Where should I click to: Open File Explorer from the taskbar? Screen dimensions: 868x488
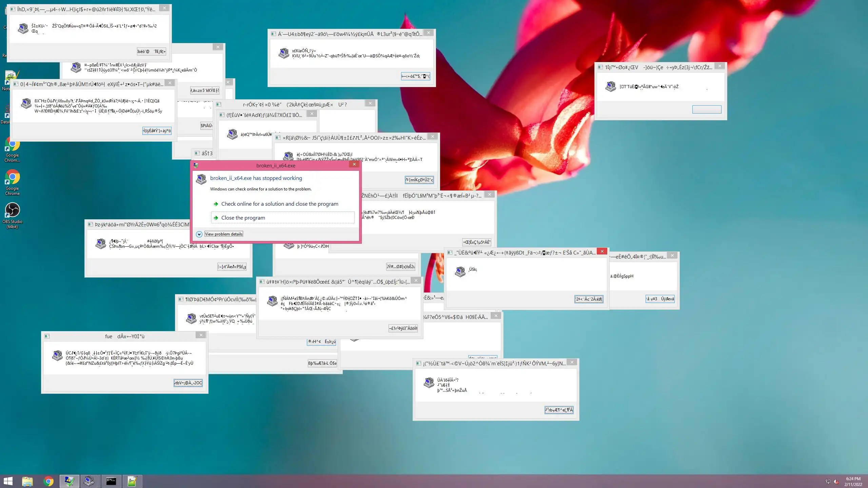coord(27,481)
